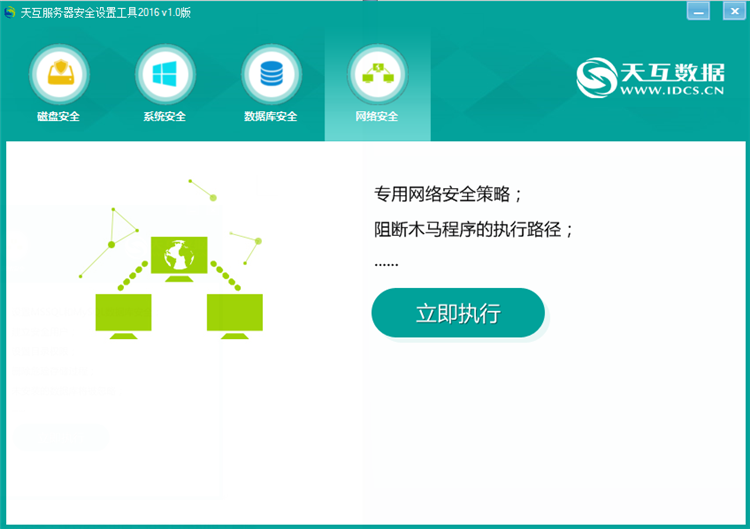Click the 天互数据 brand name text

point(673,72)
